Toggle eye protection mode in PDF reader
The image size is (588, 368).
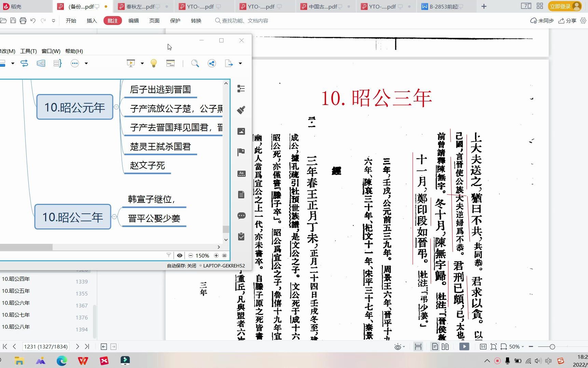point(398,347)
